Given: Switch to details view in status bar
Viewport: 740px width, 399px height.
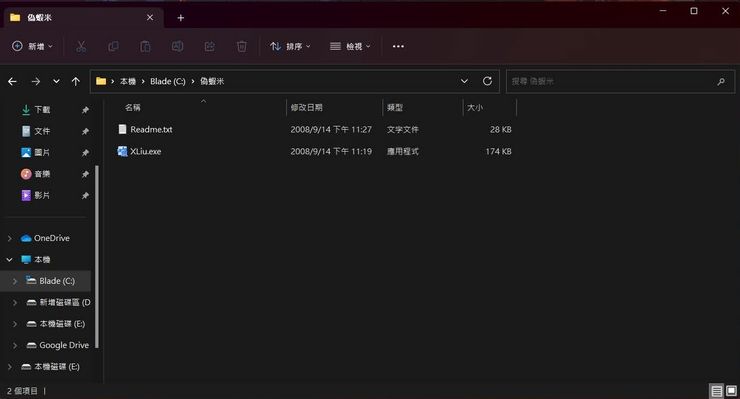Looking at the screenshot, I should pyautogui.click(x=716, y=391).
